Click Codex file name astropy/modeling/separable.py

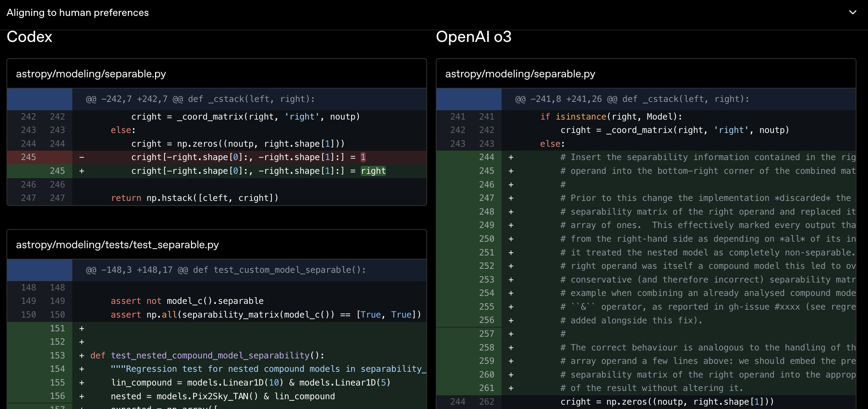point(91,74)
